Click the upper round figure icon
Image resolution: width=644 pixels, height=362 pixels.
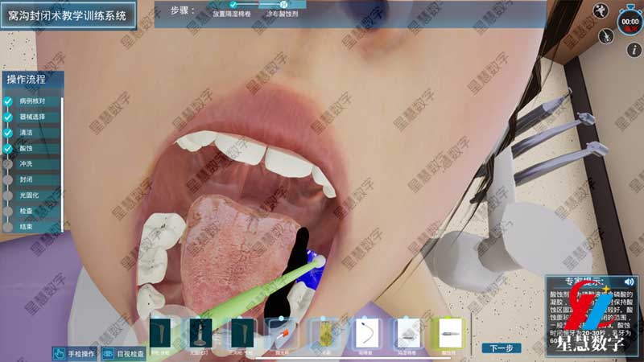pyautogui.click(x=601, y=10)
